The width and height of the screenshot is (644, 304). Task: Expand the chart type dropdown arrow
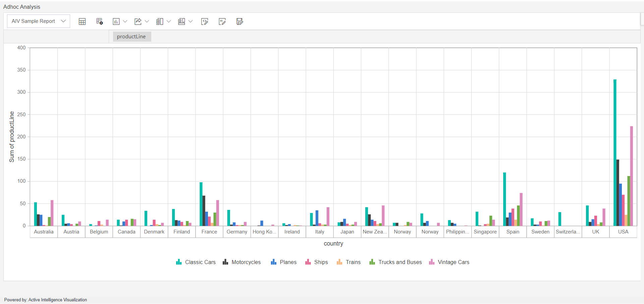125,21
